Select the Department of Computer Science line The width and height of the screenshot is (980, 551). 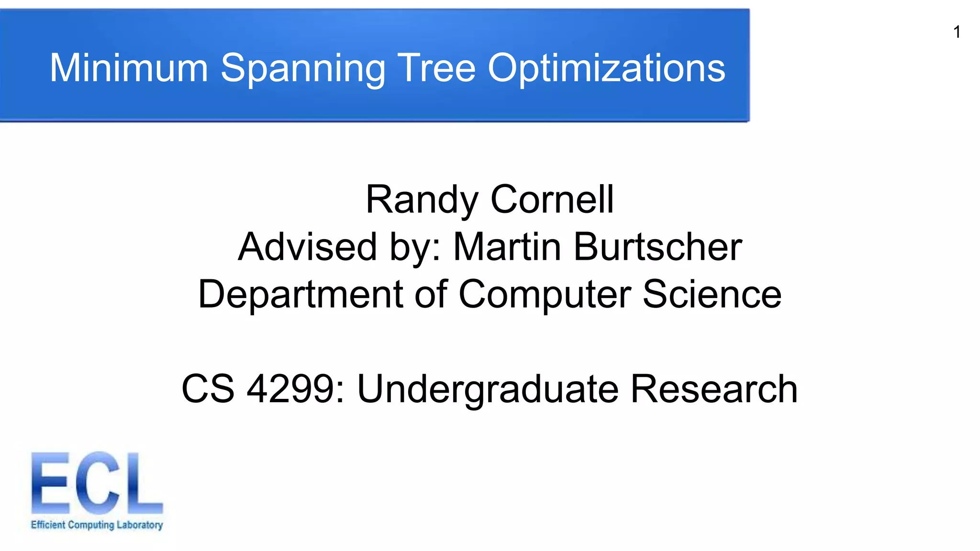(490, 295)
